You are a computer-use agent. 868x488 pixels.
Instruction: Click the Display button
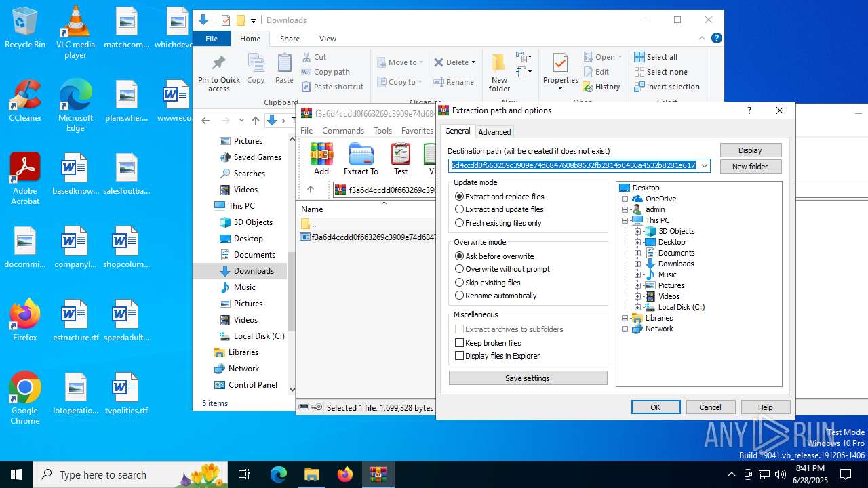[750, 150]
